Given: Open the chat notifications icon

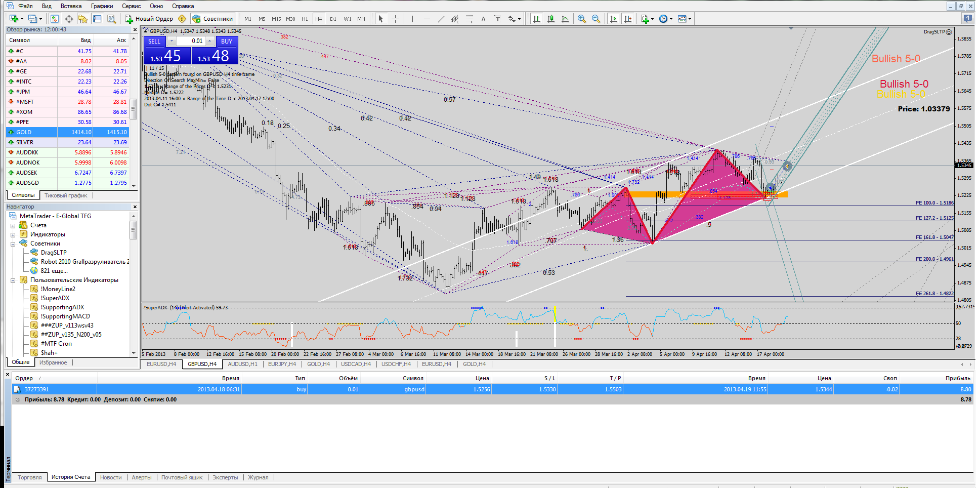Looking at the screenshot, I should point(967,18).
